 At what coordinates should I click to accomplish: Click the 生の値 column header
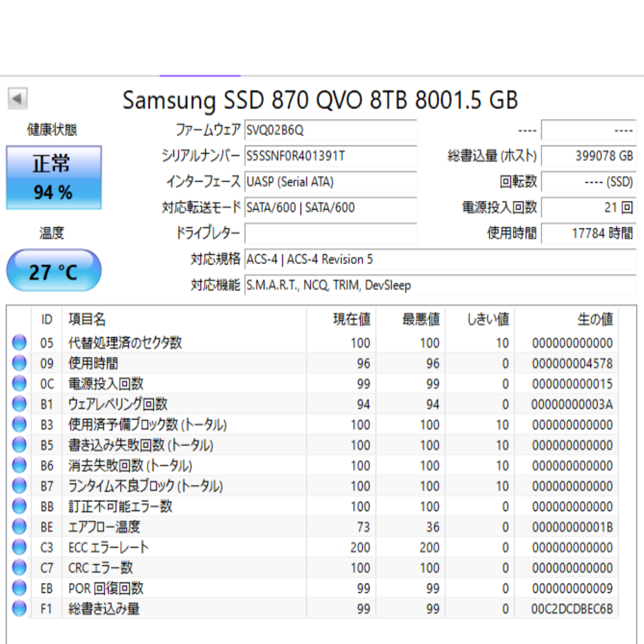point(595,319)
